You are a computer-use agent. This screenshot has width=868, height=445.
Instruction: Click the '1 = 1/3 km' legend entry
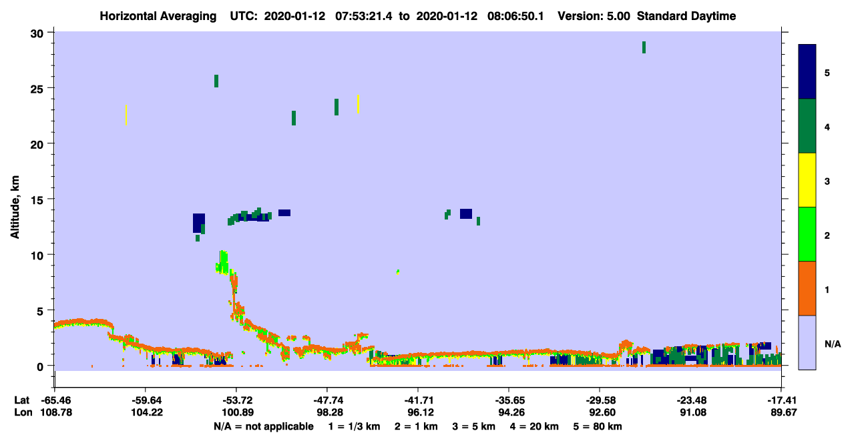click(x=355, y=426)
